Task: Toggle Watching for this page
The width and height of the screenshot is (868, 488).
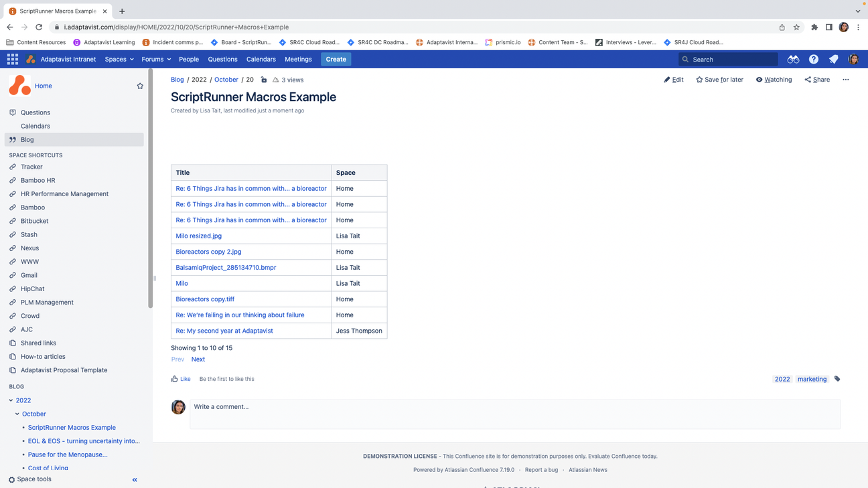Action: (774, 79)
